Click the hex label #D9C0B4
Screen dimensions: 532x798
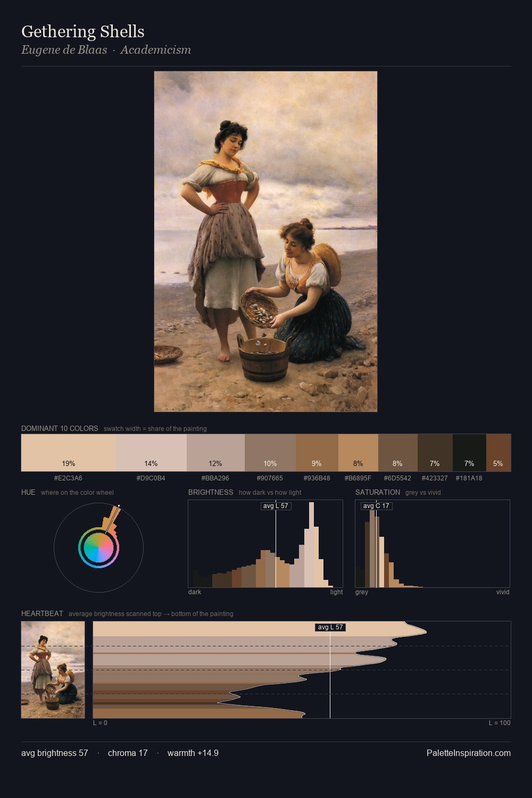151,478
